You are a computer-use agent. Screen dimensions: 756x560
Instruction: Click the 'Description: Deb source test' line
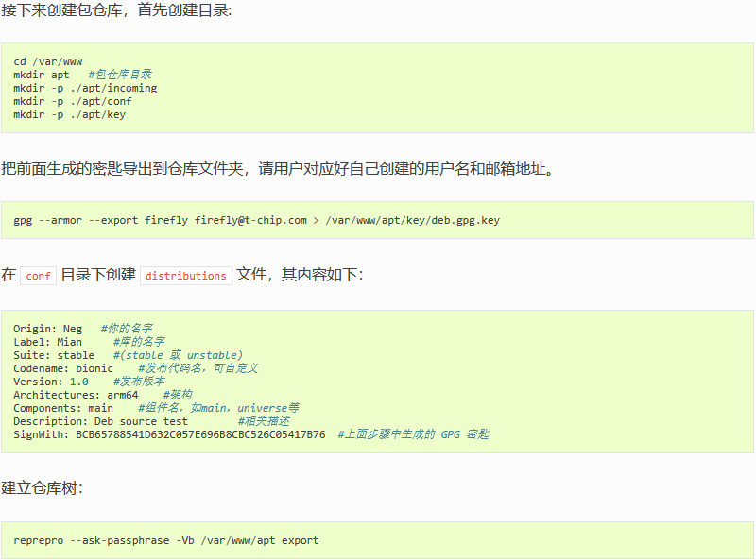(x=101, y=421)
